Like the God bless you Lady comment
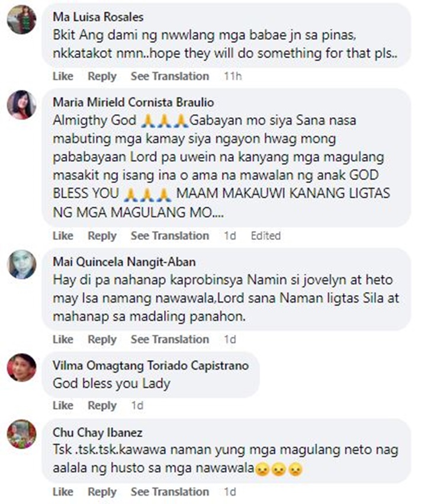This screenshot has height=504, width=444. [x=63, y=405]
